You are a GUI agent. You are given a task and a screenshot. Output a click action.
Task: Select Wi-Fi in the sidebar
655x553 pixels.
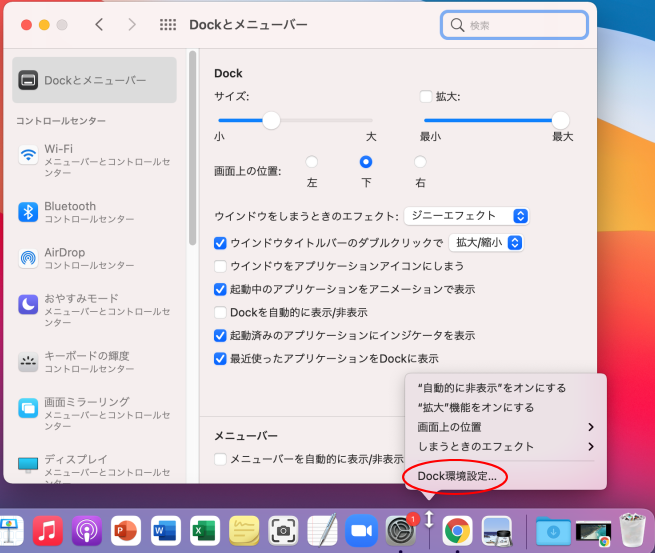(94, 160)
